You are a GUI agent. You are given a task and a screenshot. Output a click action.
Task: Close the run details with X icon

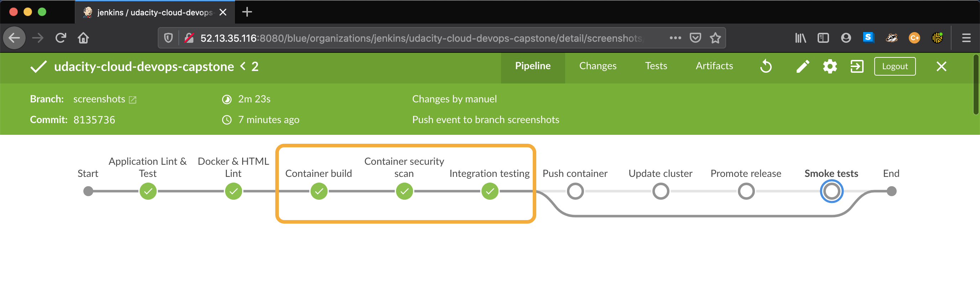point(941,66)
